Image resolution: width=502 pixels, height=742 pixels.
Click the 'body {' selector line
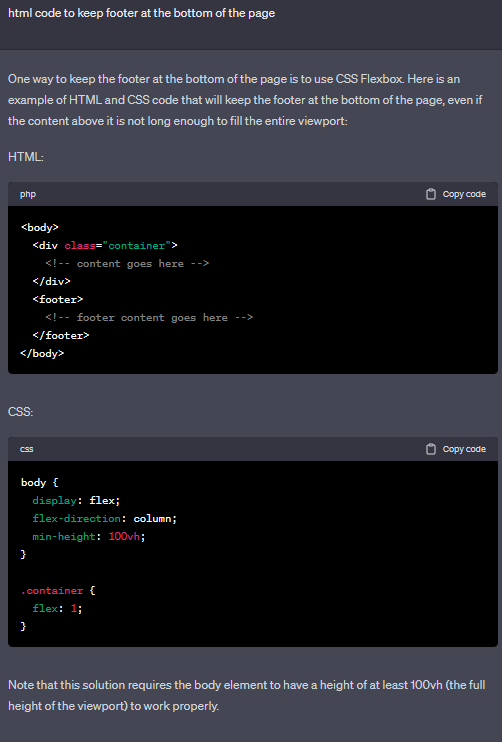[39, 483]
